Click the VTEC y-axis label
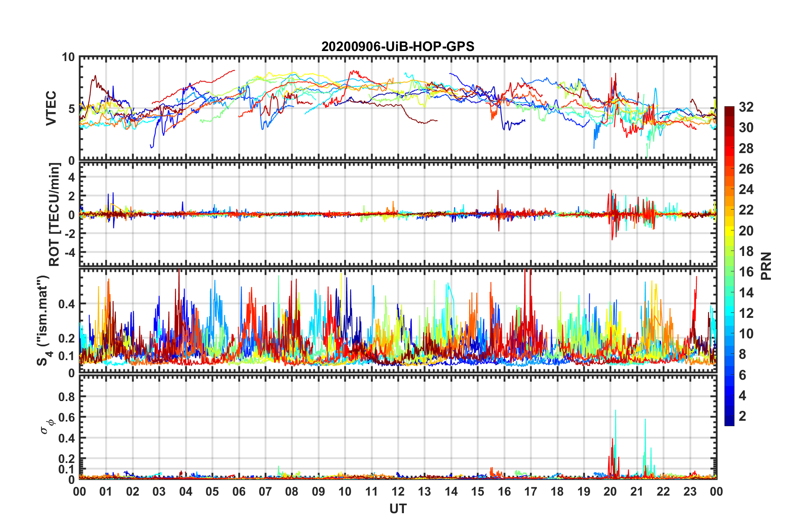 pos(51,108)
